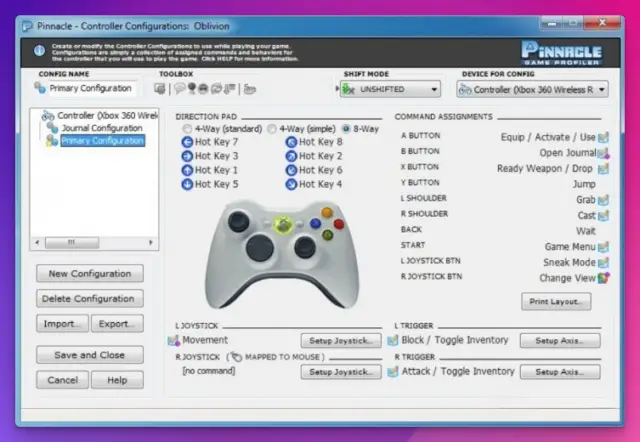The width and height of the screenshot is (640, 442).
Task: Click Setup Joystick for L Joystick
Action: point(341,340)
